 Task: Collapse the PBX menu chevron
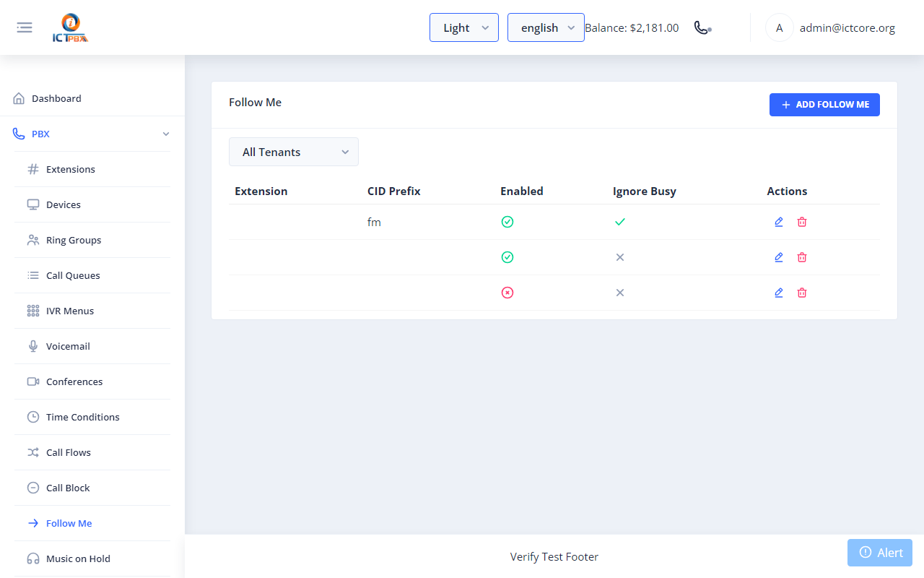[166, 134]
